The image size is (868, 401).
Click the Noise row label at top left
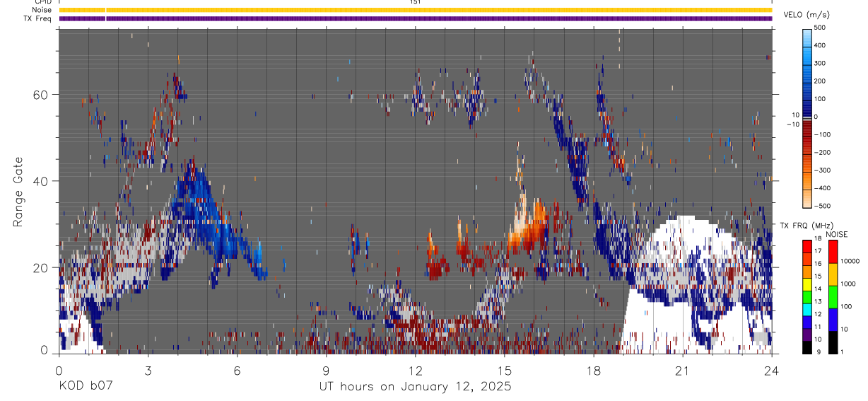(x=42, y=10)
